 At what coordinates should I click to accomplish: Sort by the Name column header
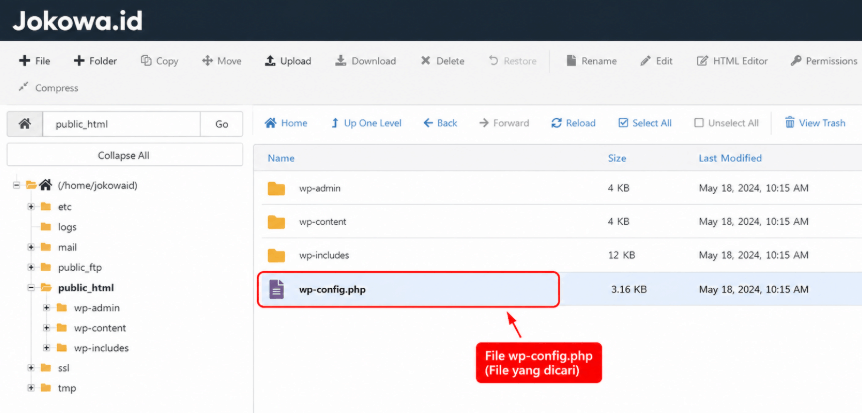tap(281, 158)
